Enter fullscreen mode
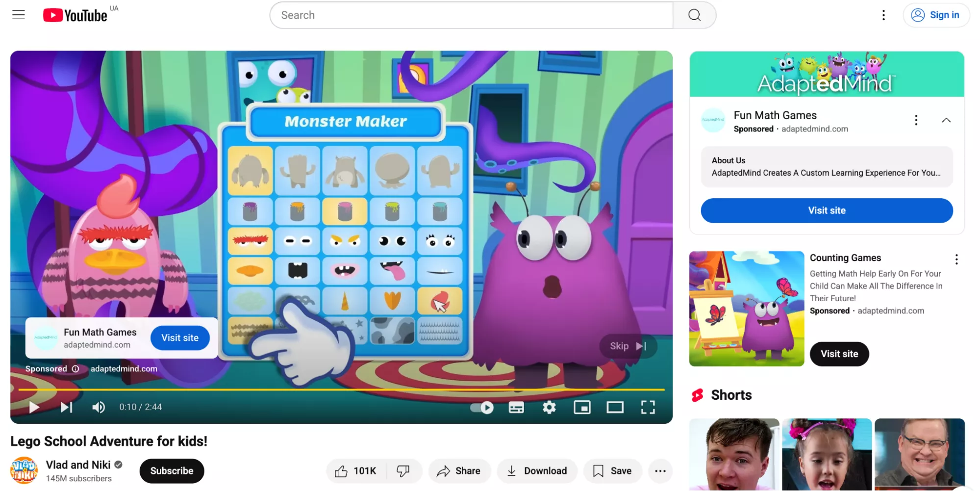This screenshot has width=980, height=491. point(648,407)
